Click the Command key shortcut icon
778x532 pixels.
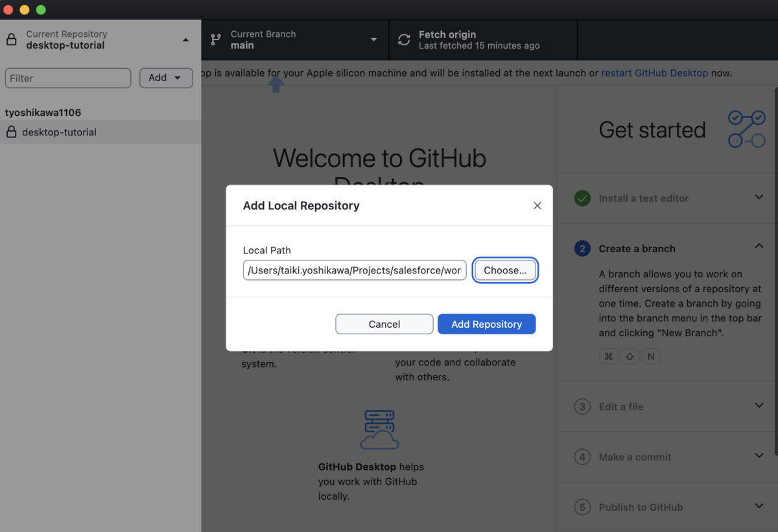[x=608, y=356]
